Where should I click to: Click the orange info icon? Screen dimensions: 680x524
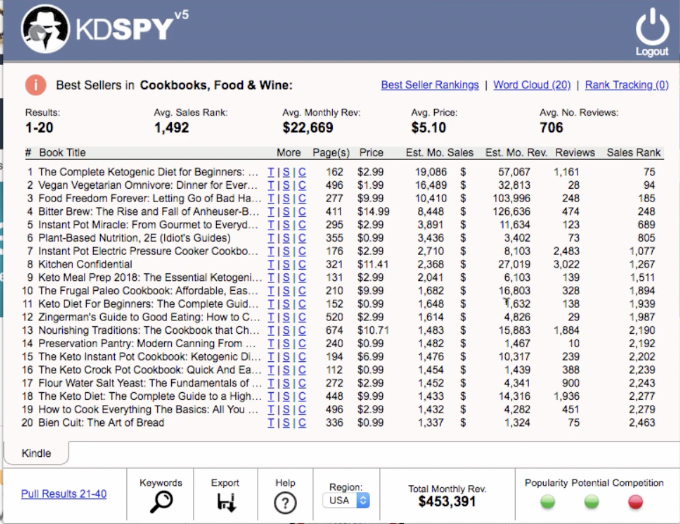click(36, 85)
